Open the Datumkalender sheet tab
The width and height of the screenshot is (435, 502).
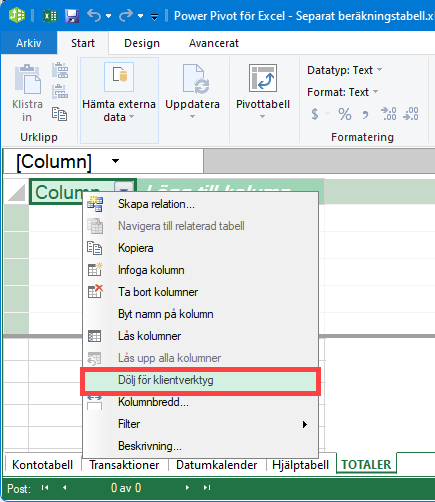pyautogui.click(x=217, y=465)
